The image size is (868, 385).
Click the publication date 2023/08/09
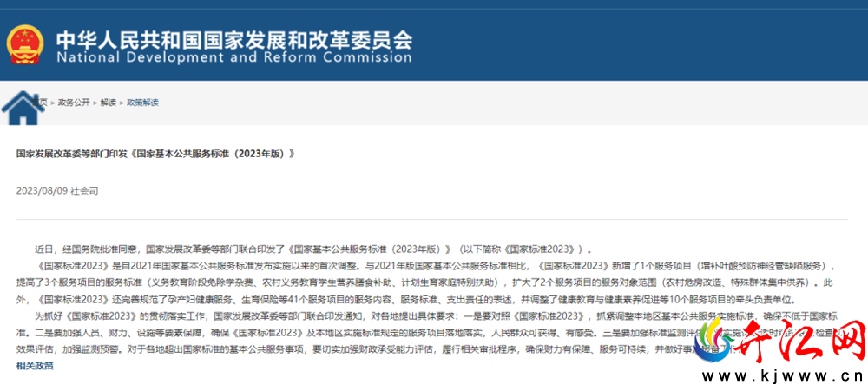(42, 190)
